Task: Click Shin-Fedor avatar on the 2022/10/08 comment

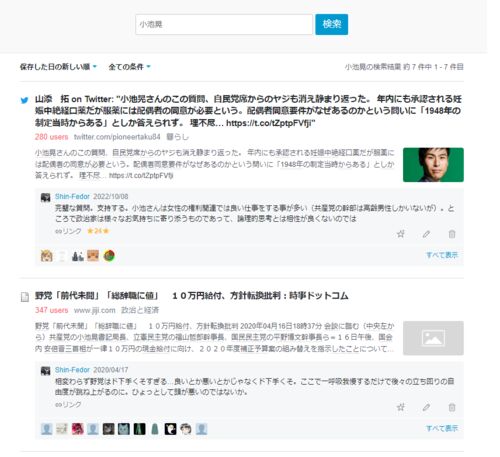Action: tap(45, 197)
